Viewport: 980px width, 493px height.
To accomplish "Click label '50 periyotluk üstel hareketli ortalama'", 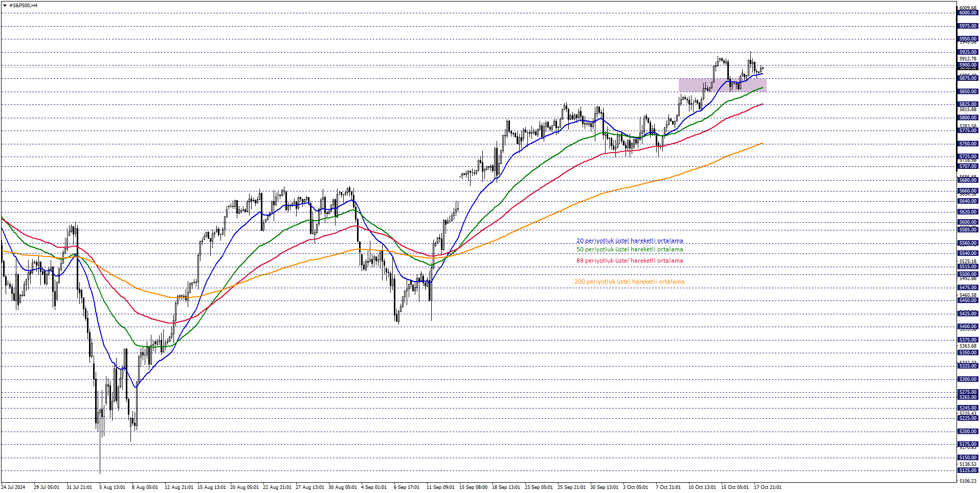I will 630,249.
